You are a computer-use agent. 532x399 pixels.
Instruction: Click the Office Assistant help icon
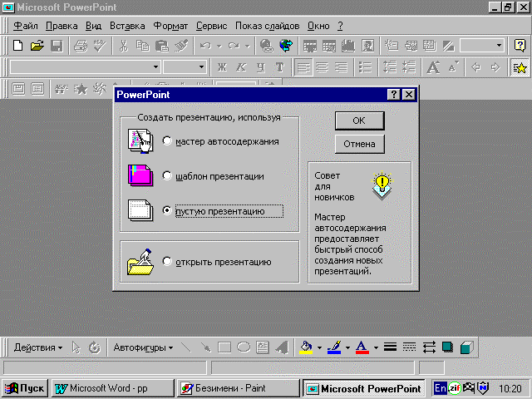[x=520, y=45]
